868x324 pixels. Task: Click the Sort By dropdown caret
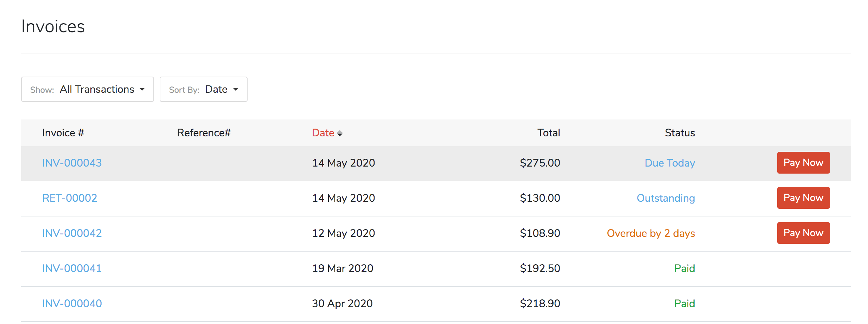(x=236, y=89)
